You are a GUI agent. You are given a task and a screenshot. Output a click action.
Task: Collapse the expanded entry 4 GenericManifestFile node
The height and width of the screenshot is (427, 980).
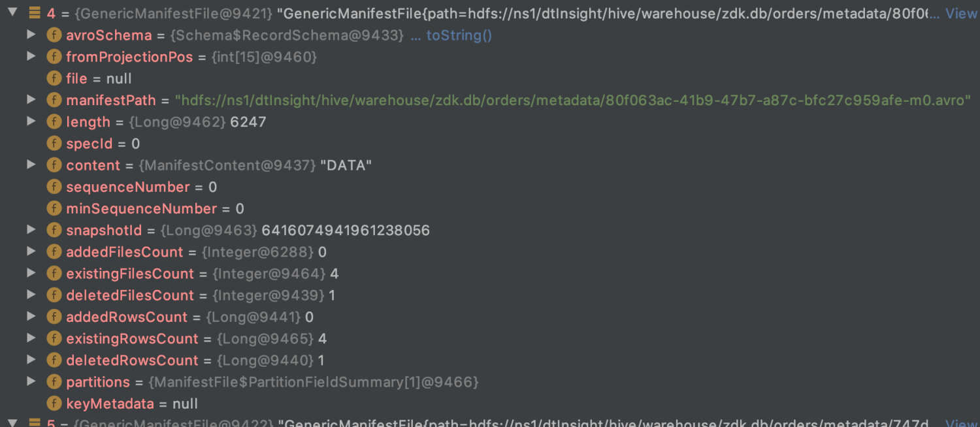pos(12,12)
